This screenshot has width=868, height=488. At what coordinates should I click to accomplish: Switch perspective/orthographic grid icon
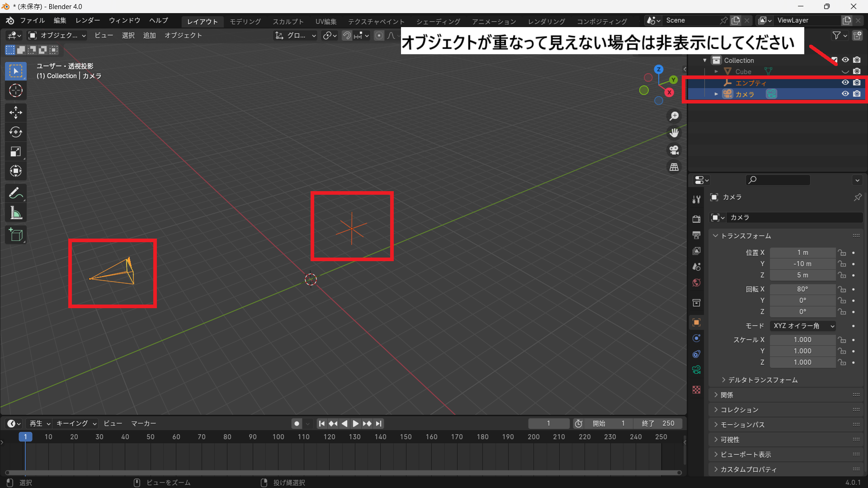(674, 167)
